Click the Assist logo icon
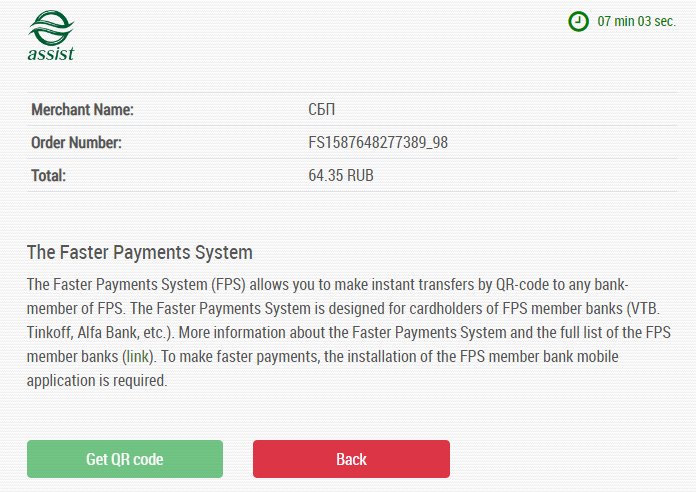The width and height of the screenshot is (696, 492). click(x=51, y=27)
